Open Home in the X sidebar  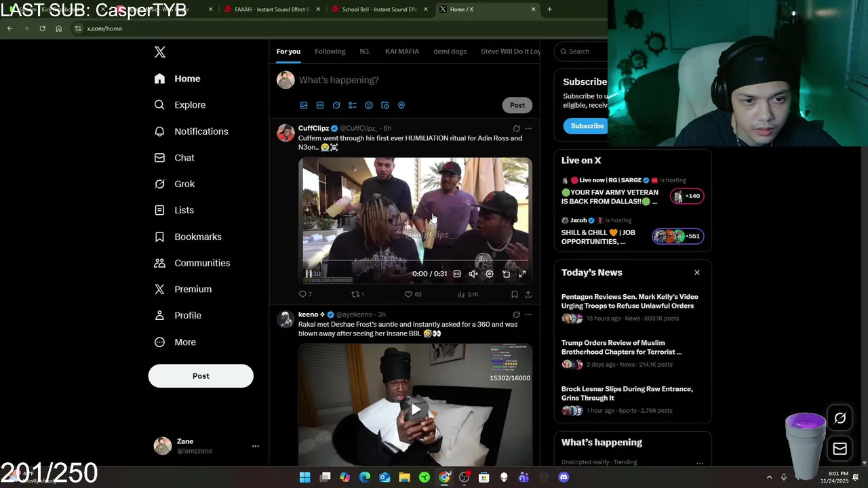pos(177,79)
